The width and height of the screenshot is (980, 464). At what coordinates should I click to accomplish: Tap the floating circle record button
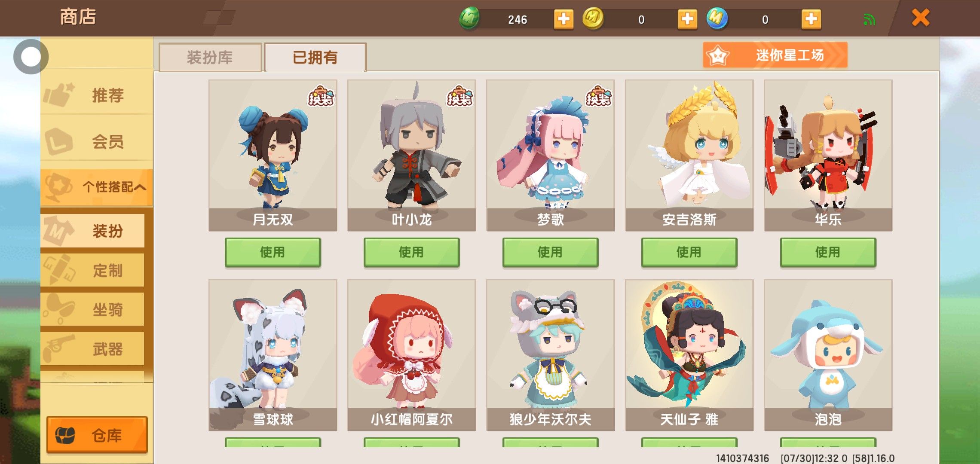(31, 57)
